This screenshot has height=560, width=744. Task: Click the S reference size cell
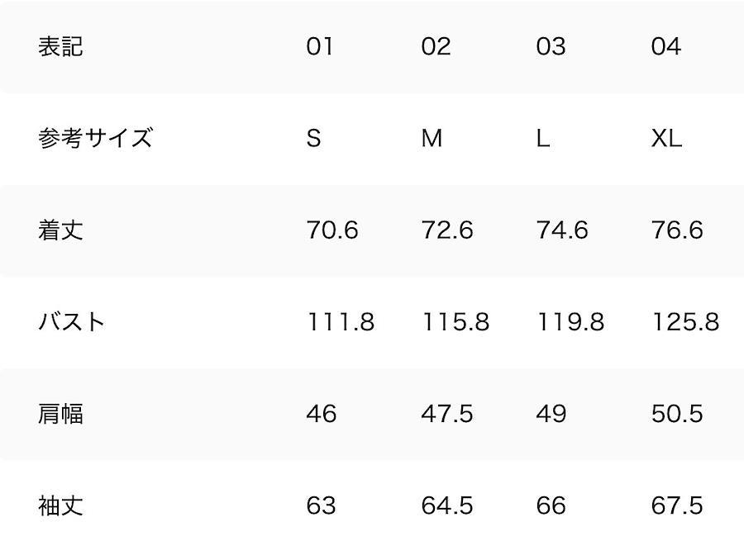coord(313,138)
